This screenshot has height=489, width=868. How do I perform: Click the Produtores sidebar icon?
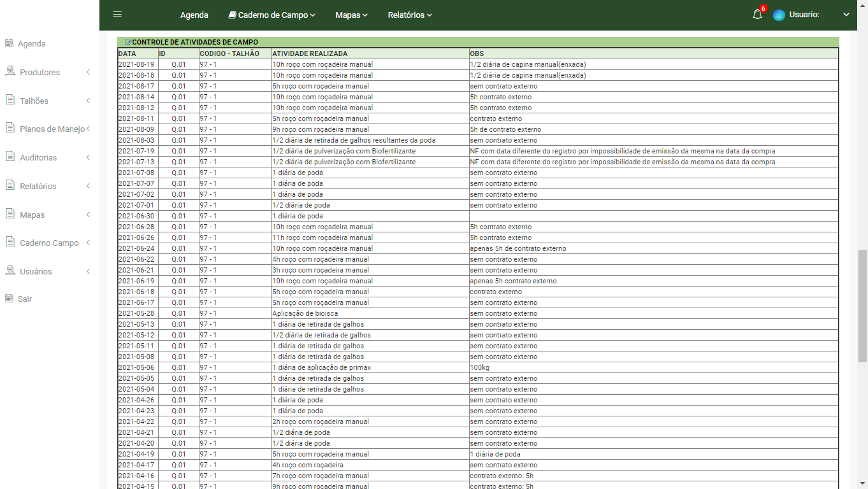[x=10, y=71]
